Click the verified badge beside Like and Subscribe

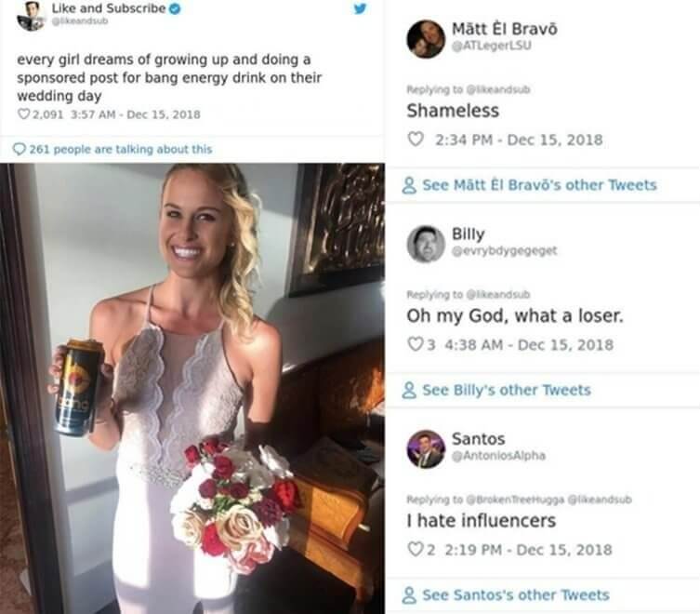pos(176,8)
